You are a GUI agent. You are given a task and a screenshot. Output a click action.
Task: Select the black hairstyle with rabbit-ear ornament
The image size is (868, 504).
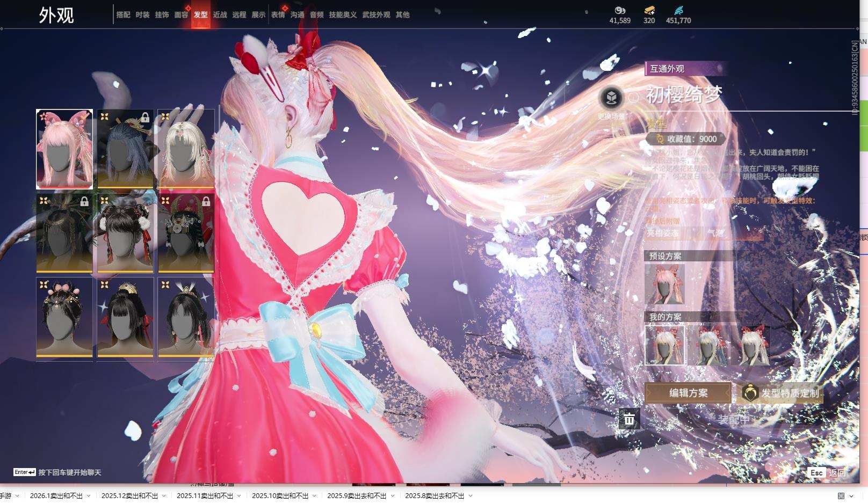(x=186, y=317)
